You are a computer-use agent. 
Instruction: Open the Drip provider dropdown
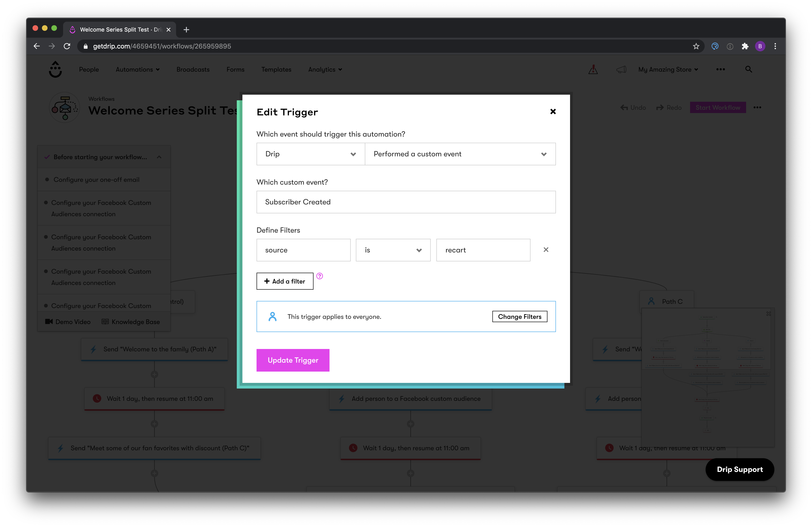tap(310, 154)
